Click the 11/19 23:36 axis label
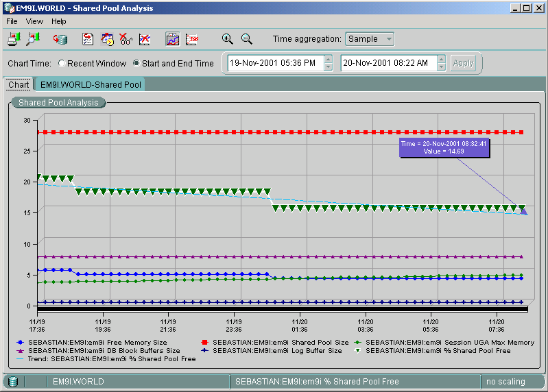The width and height of the screenshot is (548, 392). 234,326
